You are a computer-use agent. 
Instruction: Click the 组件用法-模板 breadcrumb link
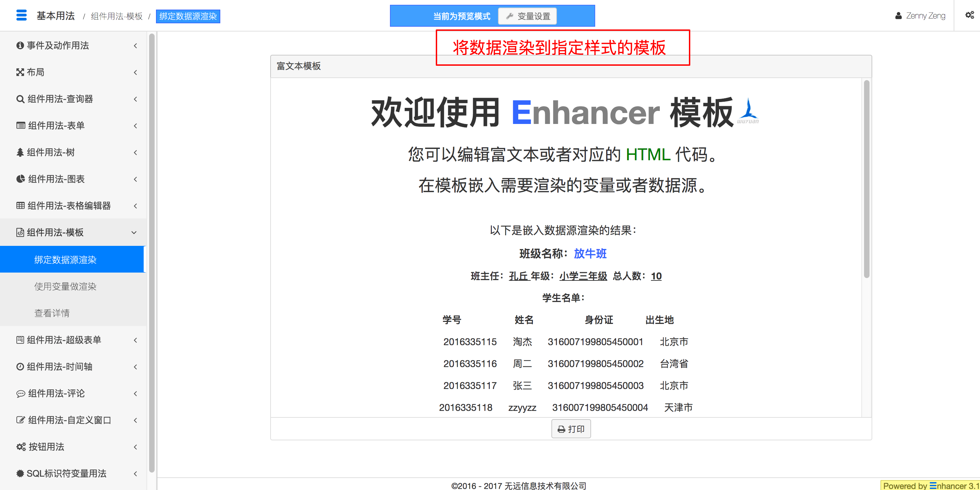pos(116,16)
